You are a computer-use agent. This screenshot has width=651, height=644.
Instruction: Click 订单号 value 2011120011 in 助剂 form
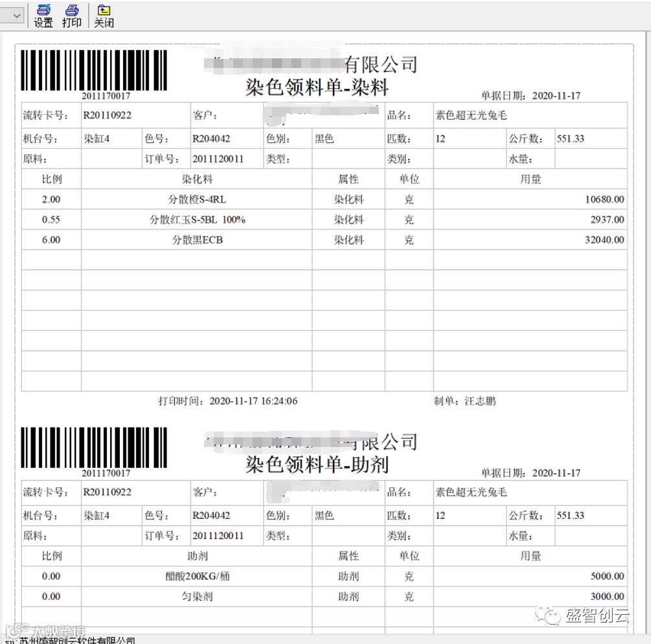coord(218,536)
